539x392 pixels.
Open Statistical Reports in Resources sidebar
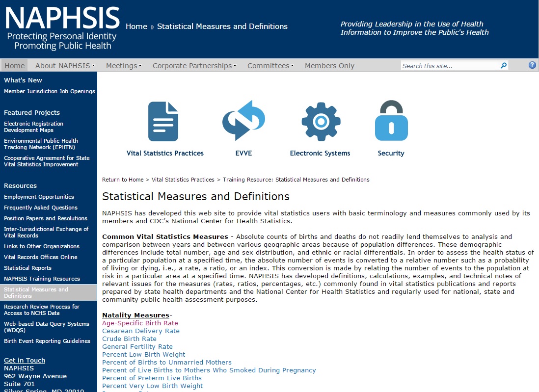(x=27, y=268)
